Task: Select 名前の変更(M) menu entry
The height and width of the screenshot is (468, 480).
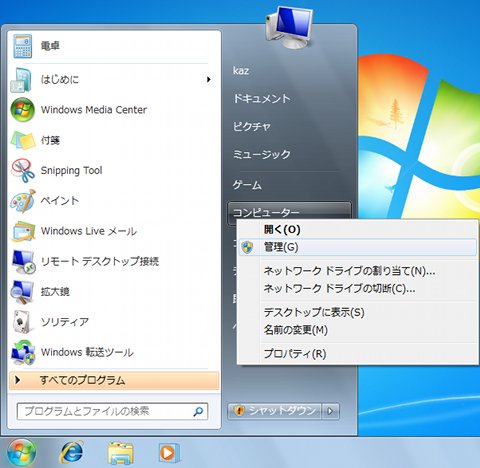Action: pyautogui.click(x=357, y=330)
